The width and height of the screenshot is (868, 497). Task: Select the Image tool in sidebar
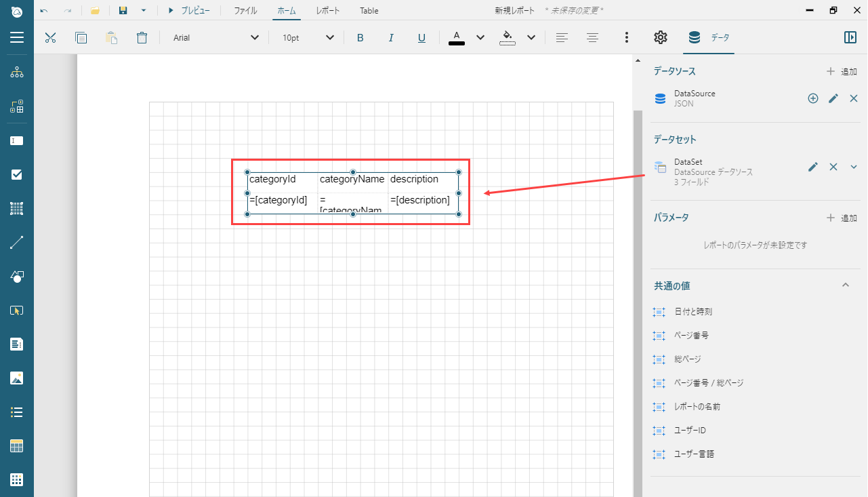pos(17,378)
